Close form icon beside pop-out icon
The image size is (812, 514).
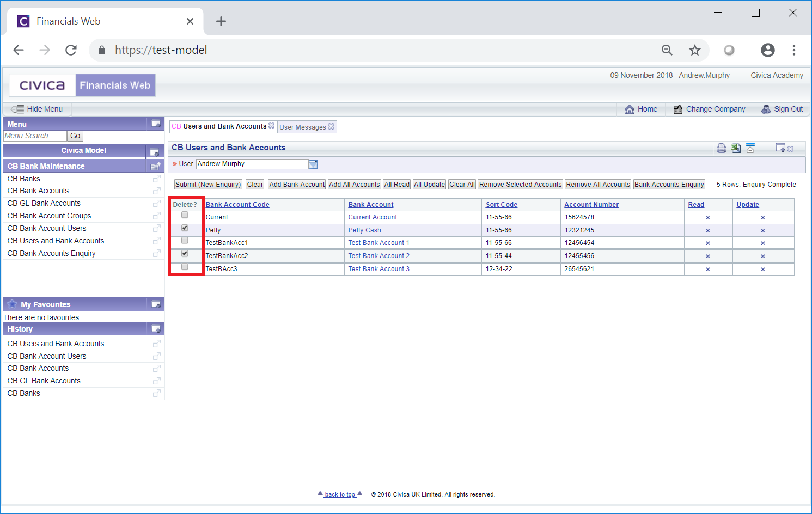coord(791,149)
